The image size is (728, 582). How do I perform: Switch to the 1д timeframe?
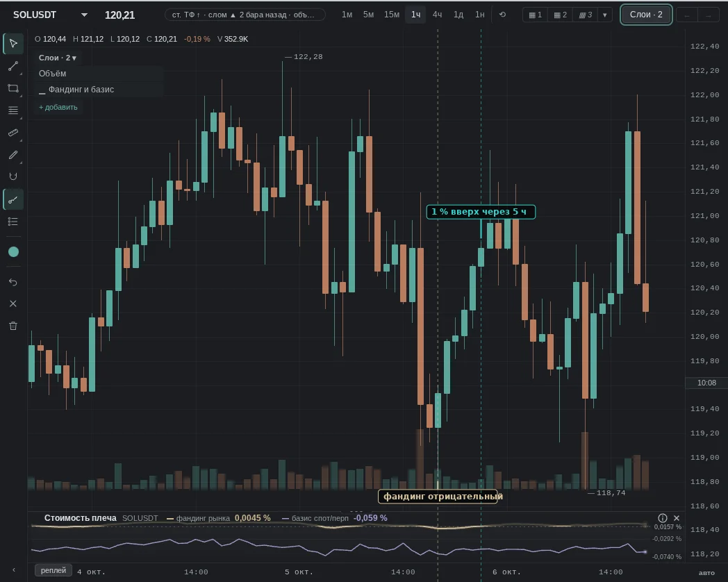(458, 15)
